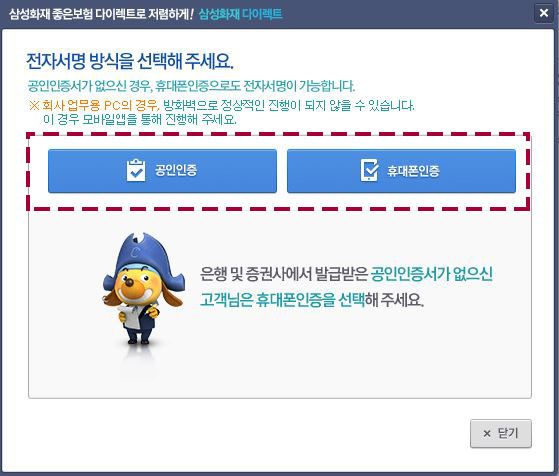Click the 이 경우 모바일앱을 통해 진행해 주세요 line
This screenshot has height=476, width=559.
click(x=140, y=119)
